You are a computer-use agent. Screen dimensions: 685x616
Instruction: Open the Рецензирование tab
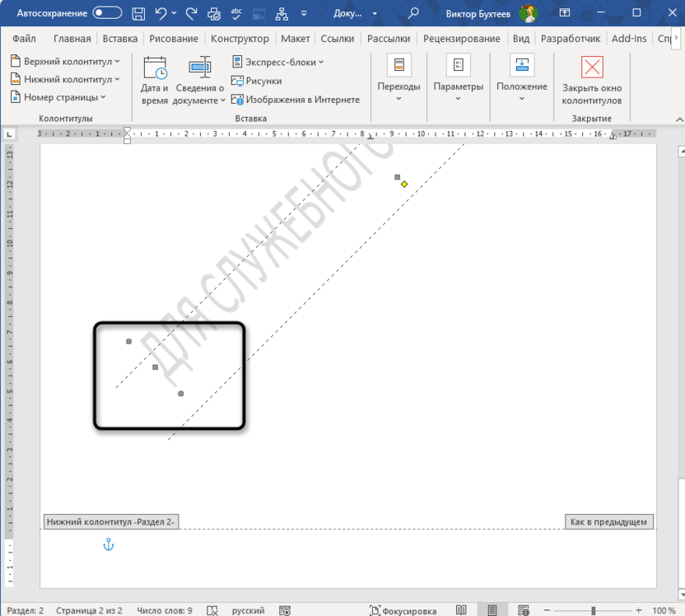[x=461, y=39]
